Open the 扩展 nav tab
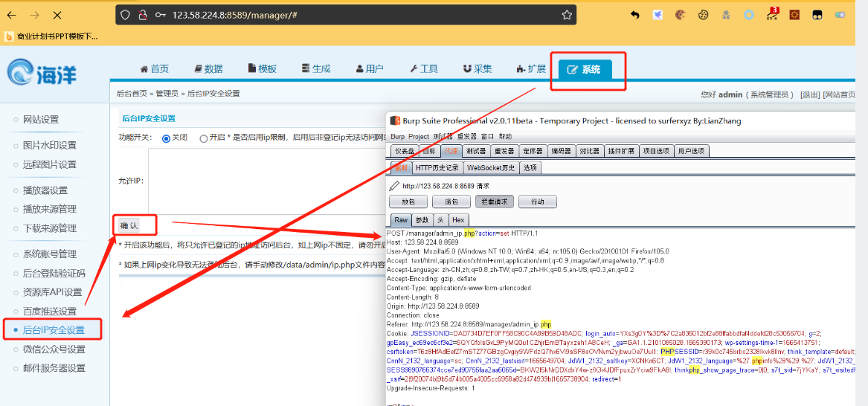The height and width of the screenshot is (406, 868). tap(531, 68)
